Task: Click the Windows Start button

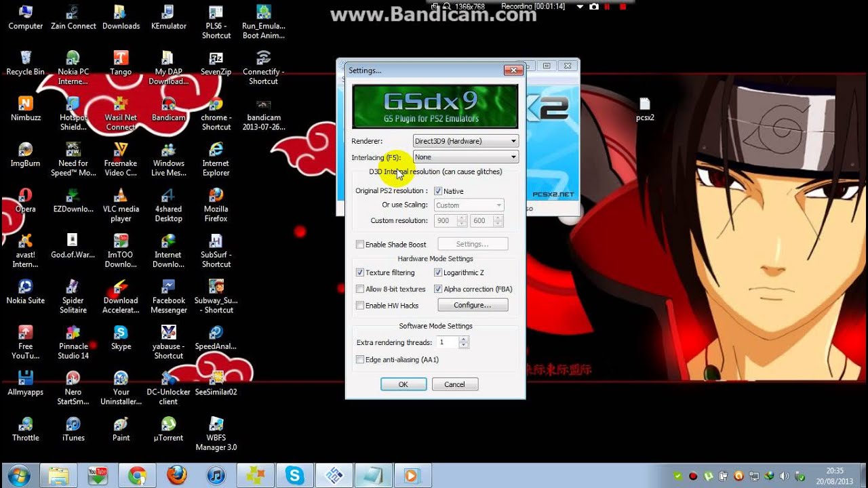Action: [x=19, y=475]
